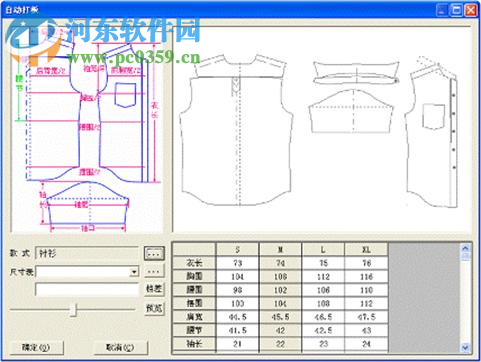Click 摆围 value 108 in L column

pos(323,303)
